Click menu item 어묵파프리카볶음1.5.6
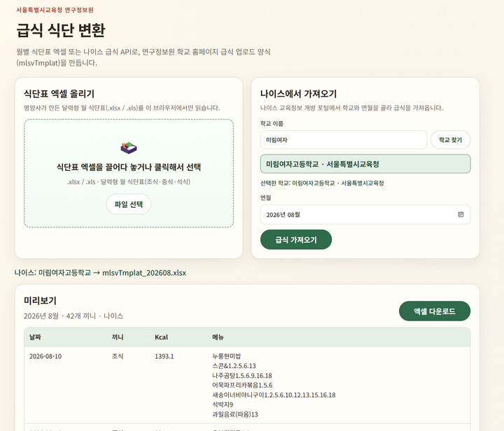This screenshot has height=431, width=504. pyautogui.click(x=242, y=385)
